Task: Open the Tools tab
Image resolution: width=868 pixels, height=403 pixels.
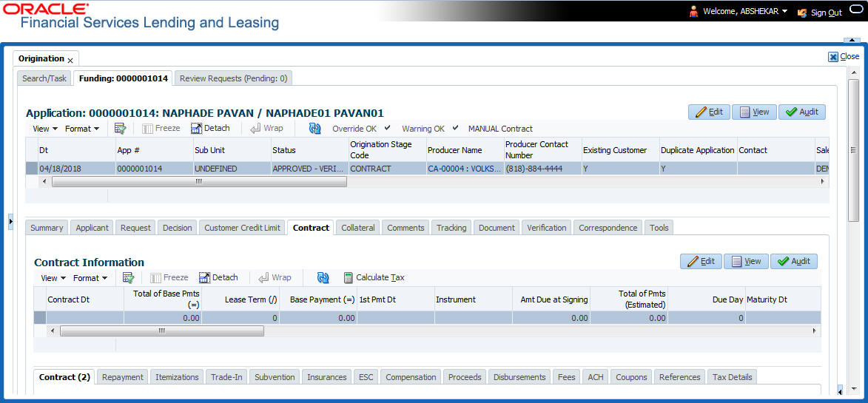Action: click(659, 227)
